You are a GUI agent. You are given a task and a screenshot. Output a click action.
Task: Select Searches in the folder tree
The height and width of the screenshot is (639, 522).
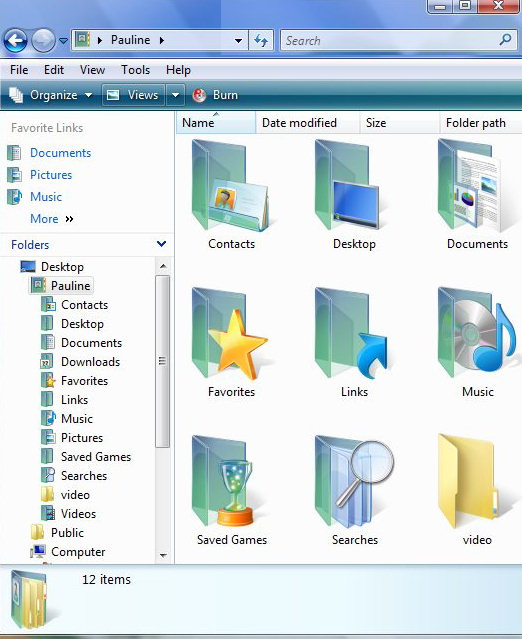coord(74,476)
